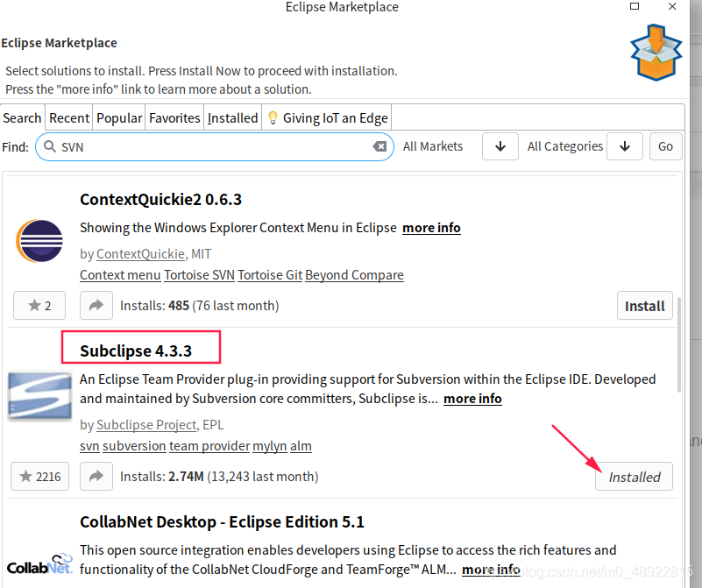
Task: Click the share arrow icon for ContextQuickie2
Action: point(96,306)
